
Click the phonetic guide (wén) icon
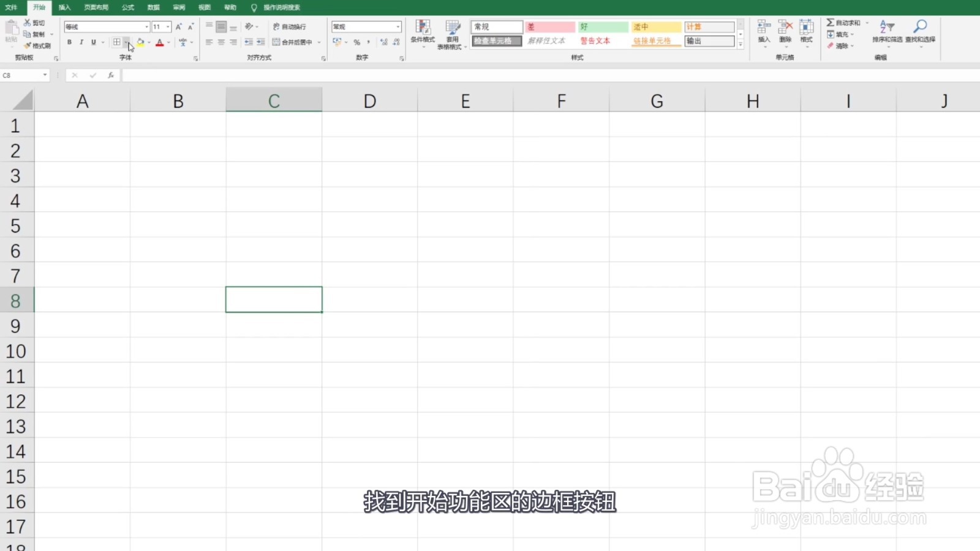pyautogui.click(x=183, y=42)
